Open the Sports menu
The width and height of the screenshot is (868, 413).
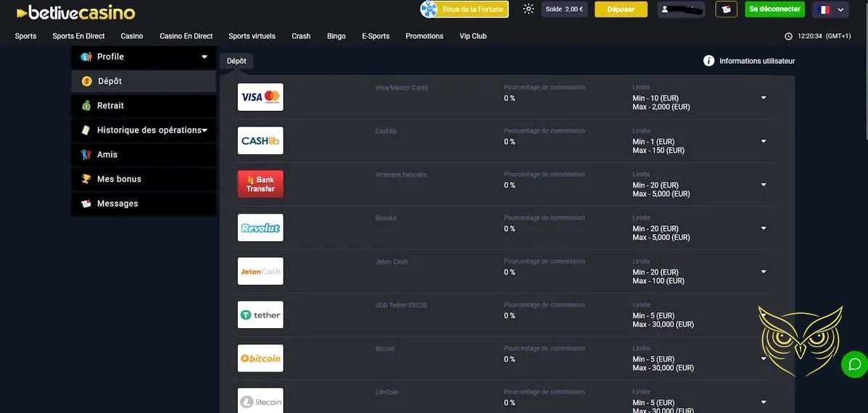click(x=25, y=36)
